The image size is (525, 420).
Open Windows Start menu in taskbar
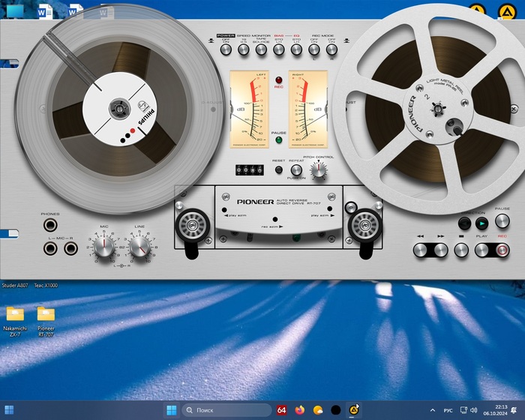(171, 410)
